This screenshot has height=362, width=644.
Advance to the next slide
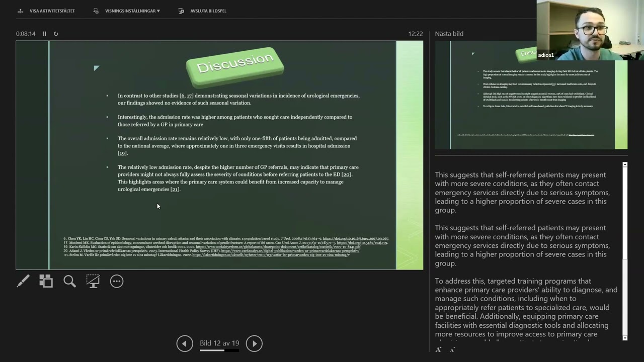254,343
